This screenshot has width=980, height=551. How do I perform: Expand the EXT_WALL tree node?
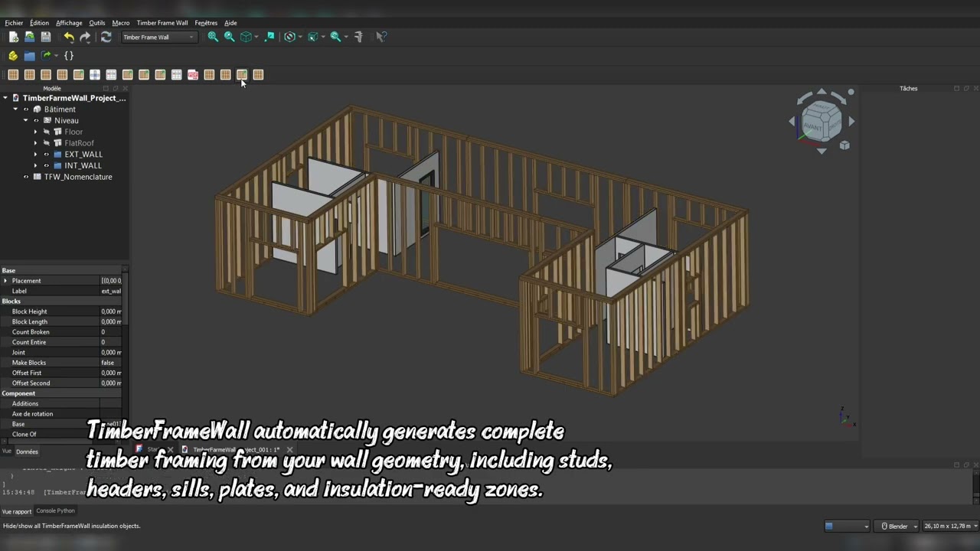[35, 155]
